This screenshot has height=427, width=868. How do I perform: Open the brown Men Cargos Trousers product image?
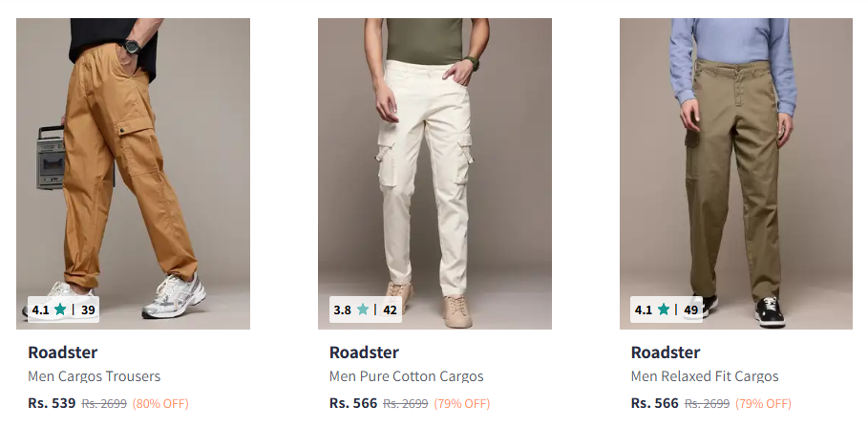tap(133, 174)
